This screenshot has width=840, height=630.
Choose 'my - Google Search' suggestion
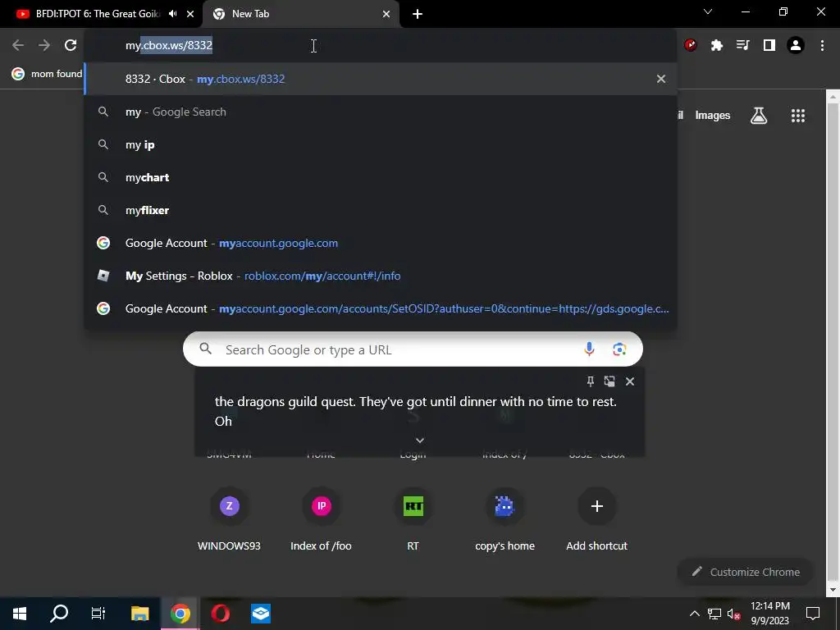(x=381, y=112)
